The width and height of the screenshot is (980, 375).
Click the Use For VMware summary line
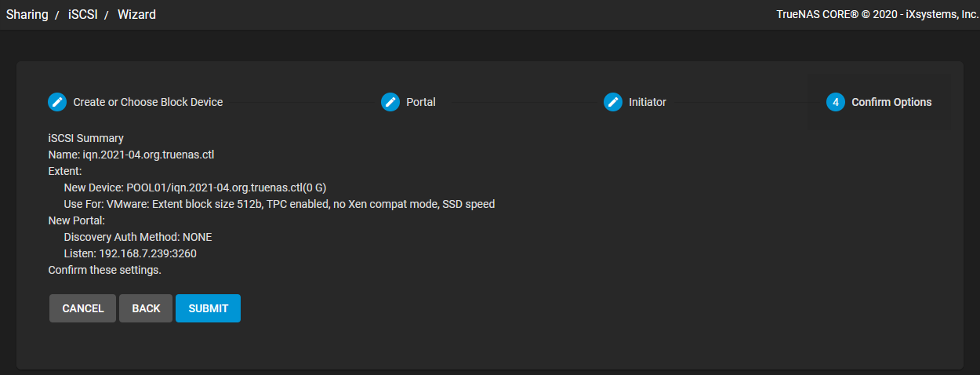(279, 204)
